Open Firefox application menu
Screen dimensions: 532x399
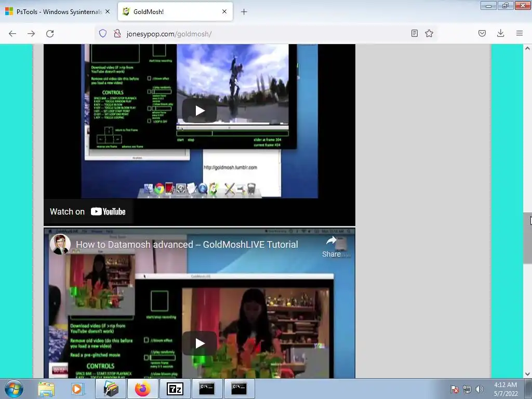pos(520,33)
